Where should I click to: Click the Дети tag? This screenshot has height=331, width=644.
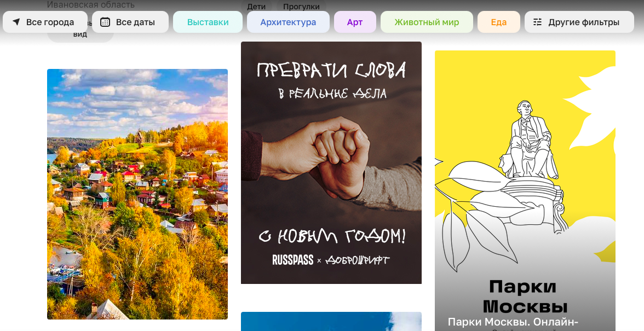256,7
